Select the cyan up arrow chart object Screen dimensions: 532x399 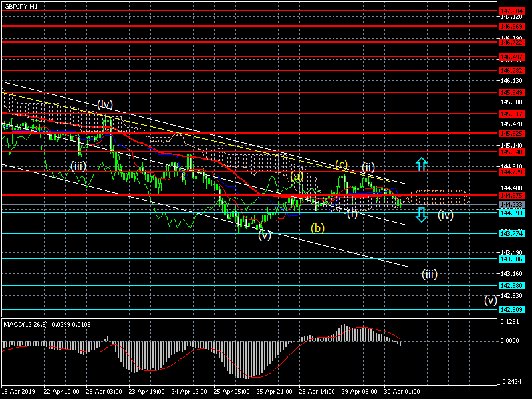coord(421,164)
